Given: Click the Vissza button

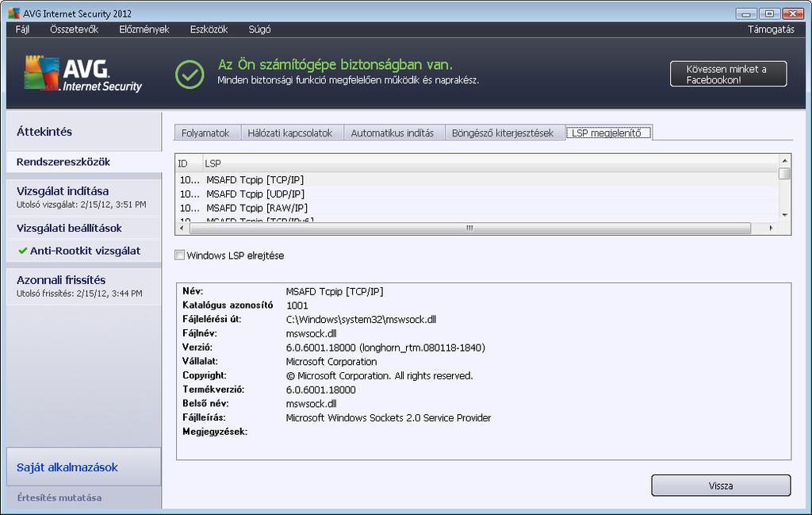Looking at the screenshot, I should pos(721,486).
